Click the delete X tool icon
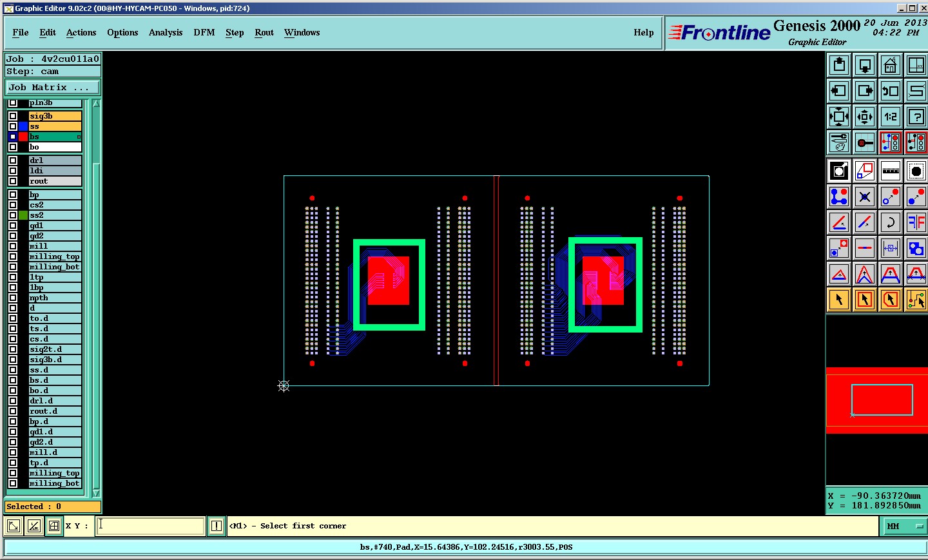928x560 pixels. (865, 197)
